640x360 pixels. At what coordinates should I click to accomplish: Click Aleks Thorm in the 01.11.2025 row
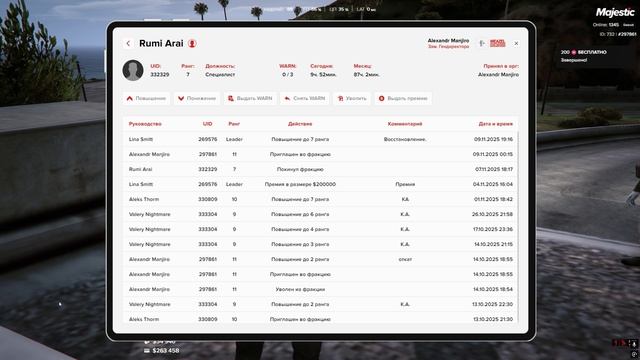coord(144,199)
